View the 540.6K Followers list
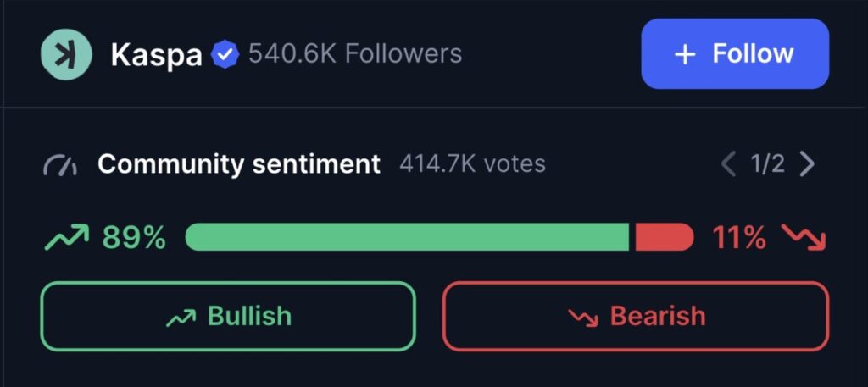The width and height of the screenshot is (868, 387). click(x=355, y=54)
